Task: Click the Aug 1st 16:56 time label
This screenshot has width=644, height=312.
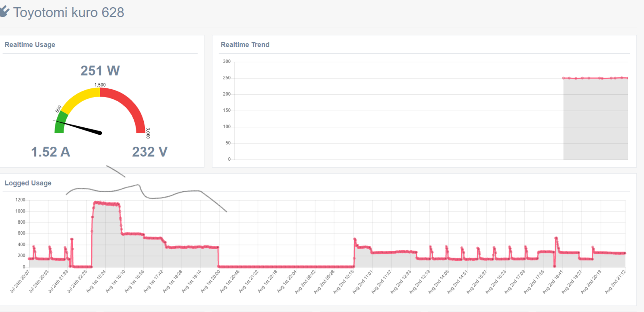Action: click(x=134, y=281)
